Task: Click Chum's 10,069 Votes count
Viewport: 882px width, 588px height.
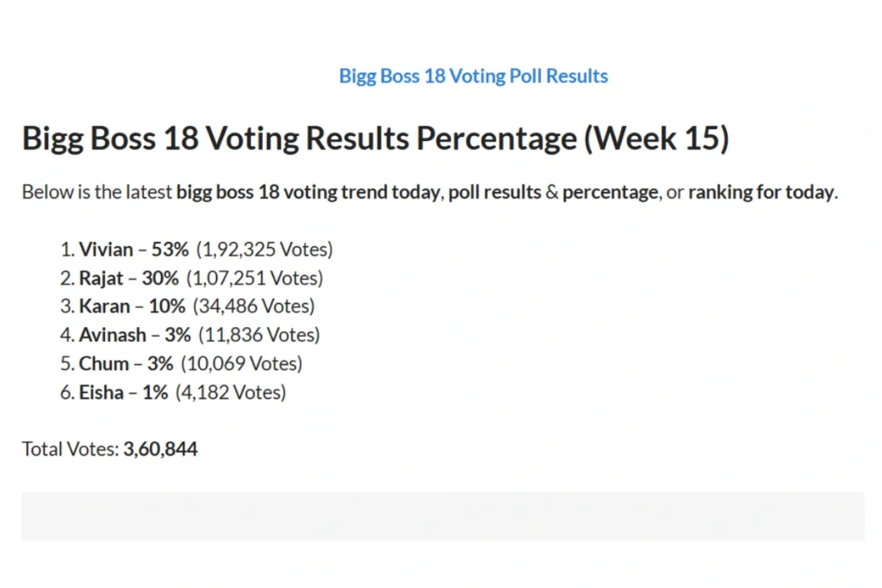Action: 241,363
